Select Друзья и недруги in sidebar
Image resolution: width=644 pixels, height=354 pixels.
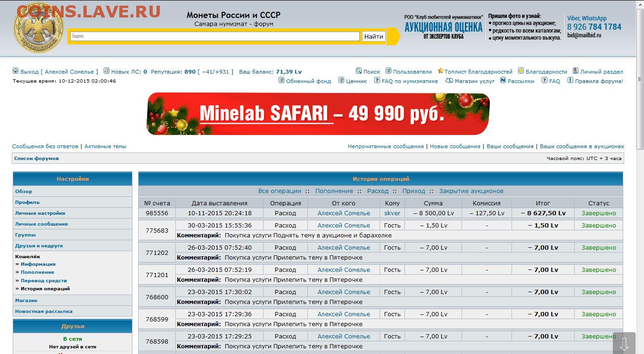(x=39, y=245)
